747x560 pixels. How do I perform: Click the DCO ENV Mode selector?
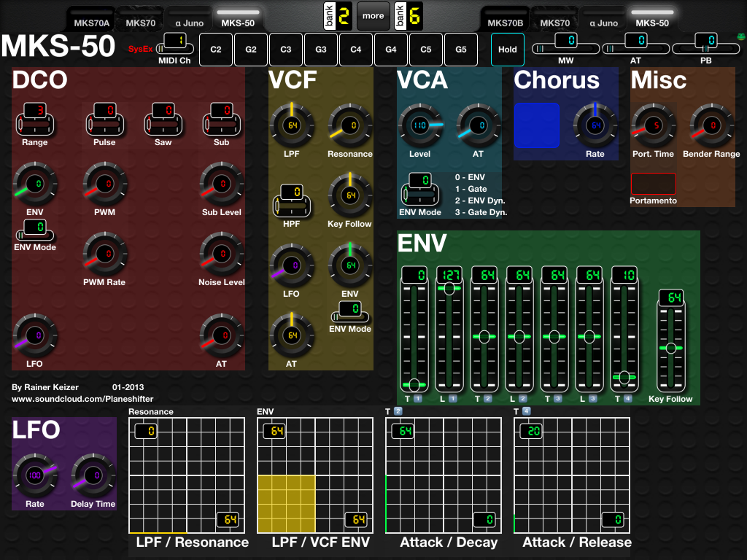pyautogui.click(x=35, y=230)
